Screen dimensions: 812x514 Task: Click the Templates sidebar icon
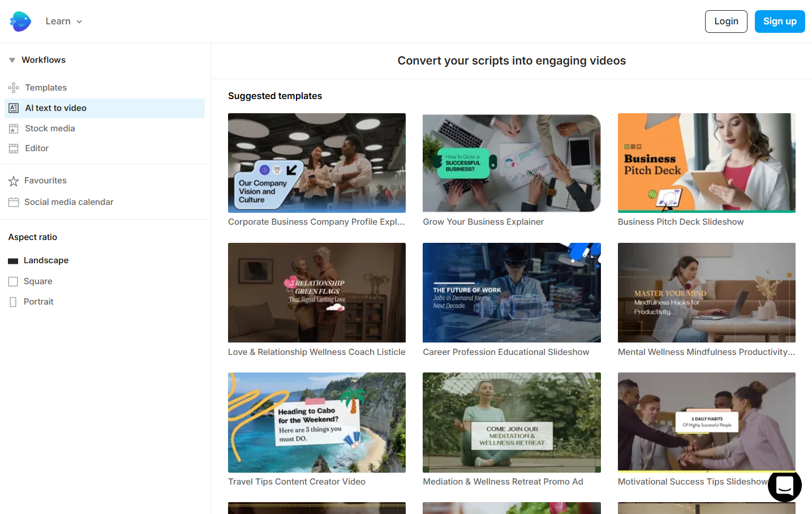14,88
